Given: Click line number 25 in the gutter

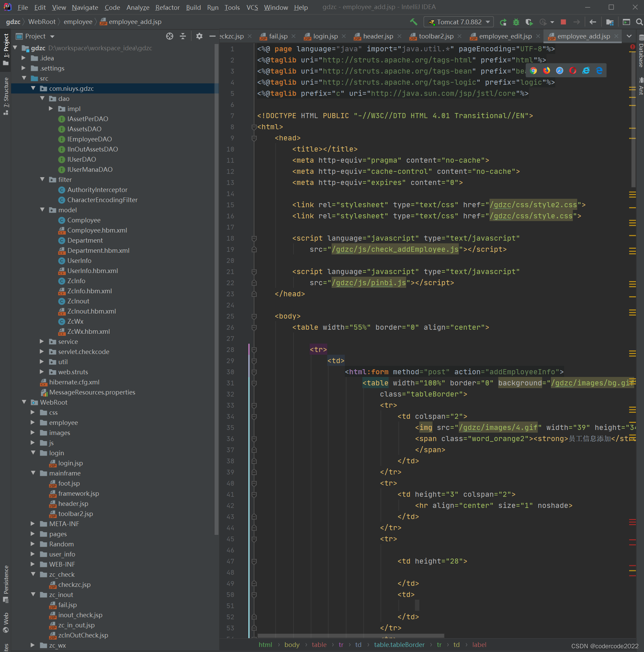Looking at the screenshot, I should coord(230,316).
